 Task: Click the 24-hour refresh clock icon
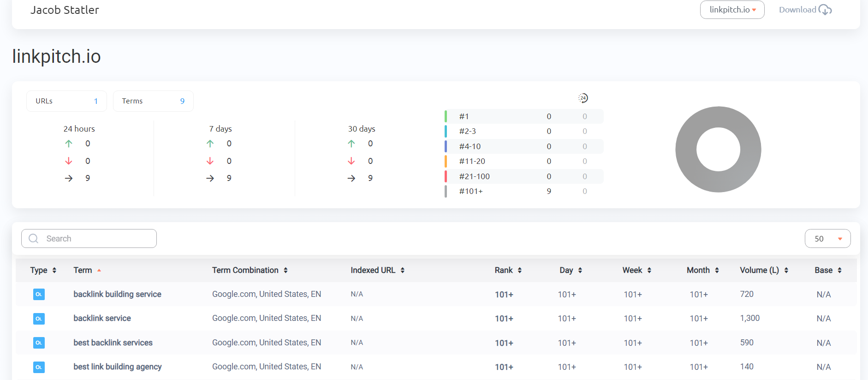[x=583, y=98]
